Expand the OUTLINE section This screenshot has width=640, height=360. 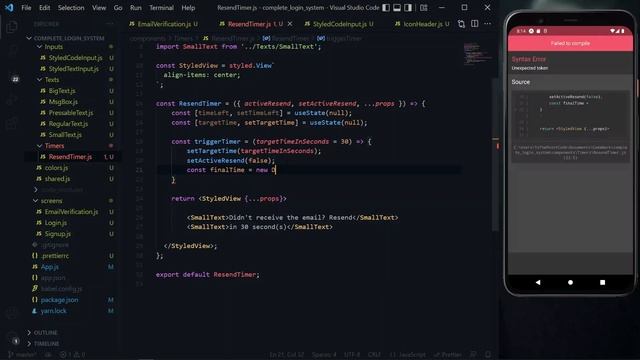tap(43, 333)
